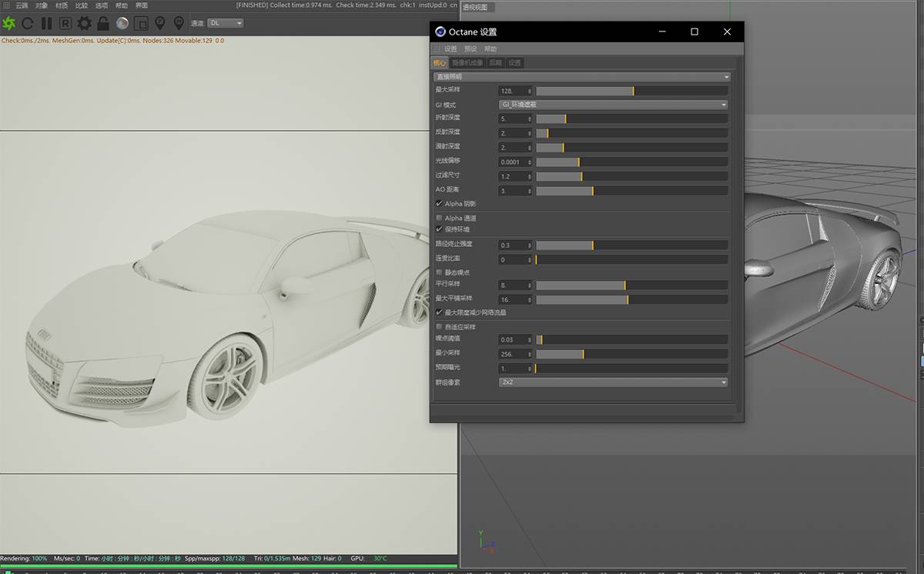This screenshot has height=574, width=924.
Task: Open the 帮助 menu in Live Viewer
Action: click(x=122, y=5)
